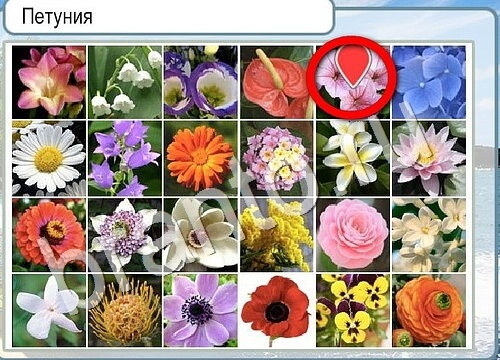Select the purple bellflower thumbnail
Screen dimensions: 500x360
(x=125, y=158)
